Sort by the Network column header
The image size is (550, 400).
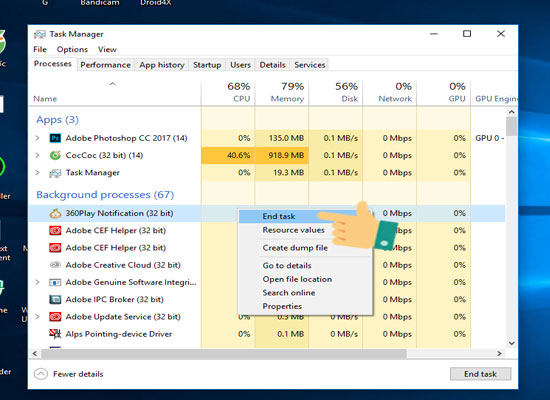(x=390, y=93)
